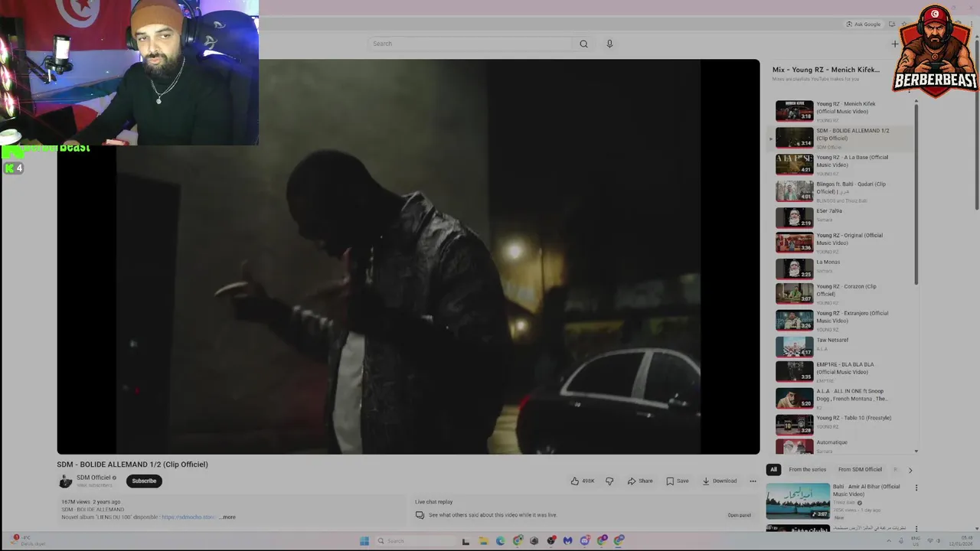980x551 pixels.
Task: Select the All filter chip
Action: click(x=773, y=469)
